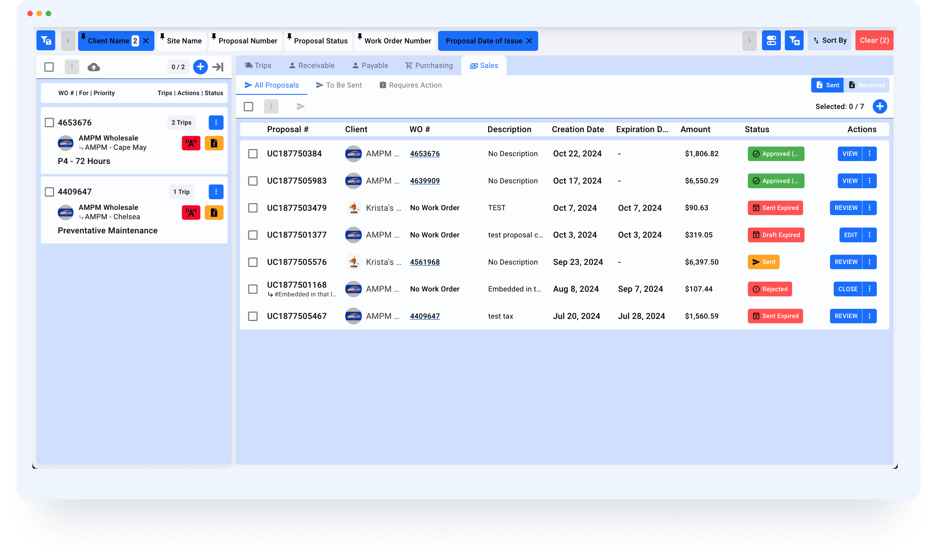
Task: Check proposal UC1877501377
Action: pos(253,235)
